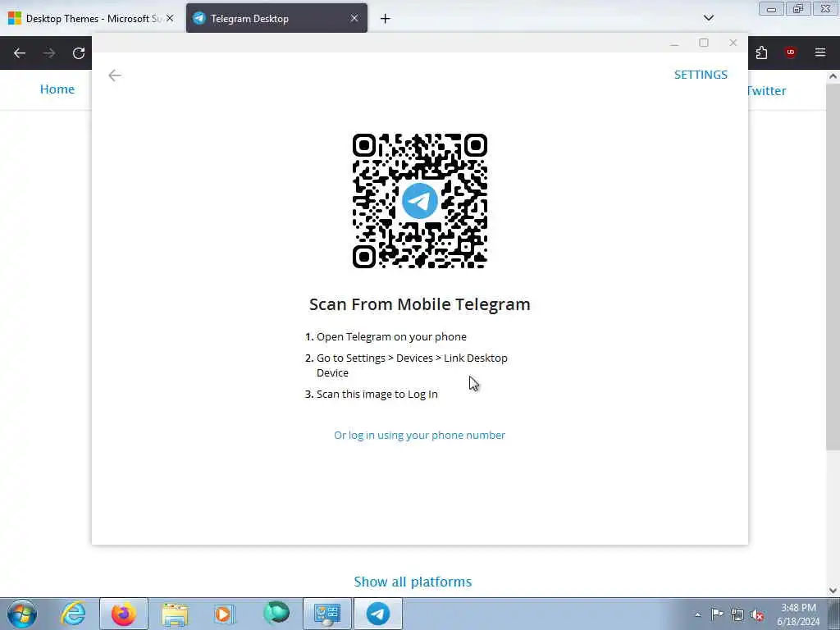
Task: Click the Telegram QR code image
Action: click(419, 201)
